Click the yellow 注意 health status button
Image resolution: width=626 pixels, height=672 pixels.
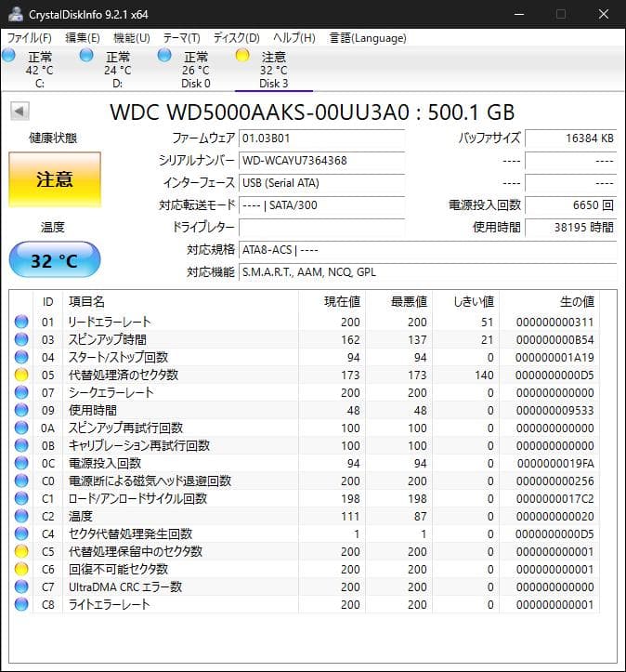click(55, 179)
